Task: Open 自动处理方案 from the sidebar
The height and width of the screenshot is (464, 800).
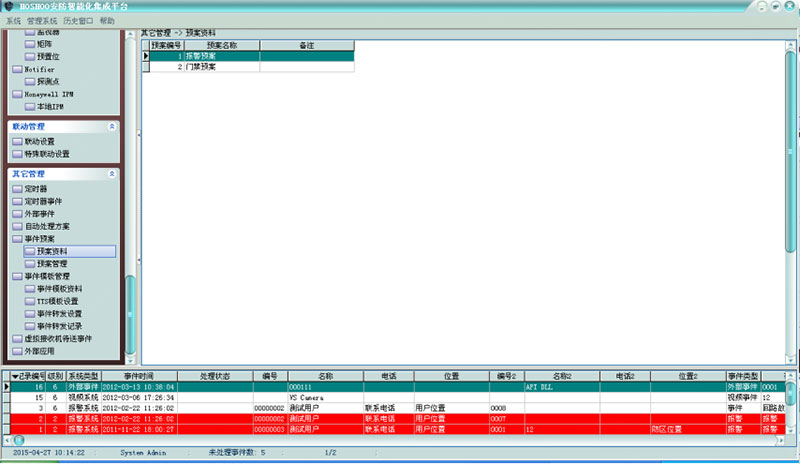Action: (47, 227)
